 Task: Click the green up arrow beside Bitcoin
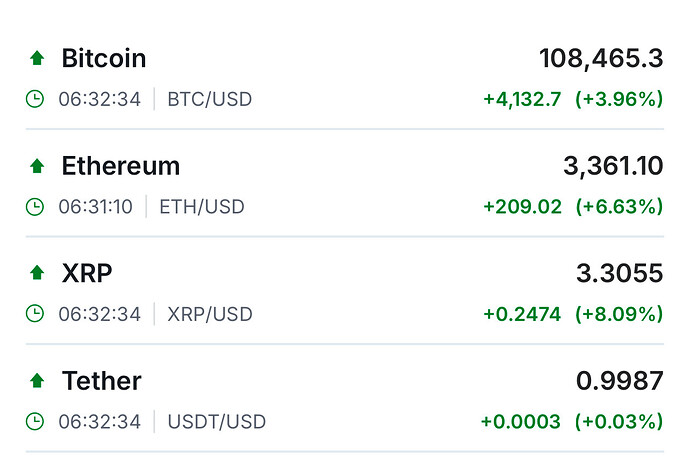[37, 59]
